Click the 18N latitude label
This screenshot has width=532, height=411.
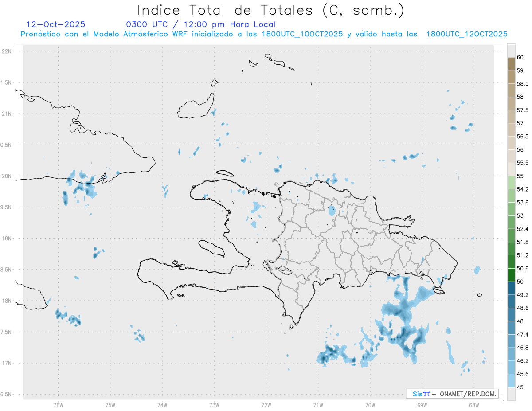(x=8, y=301)
